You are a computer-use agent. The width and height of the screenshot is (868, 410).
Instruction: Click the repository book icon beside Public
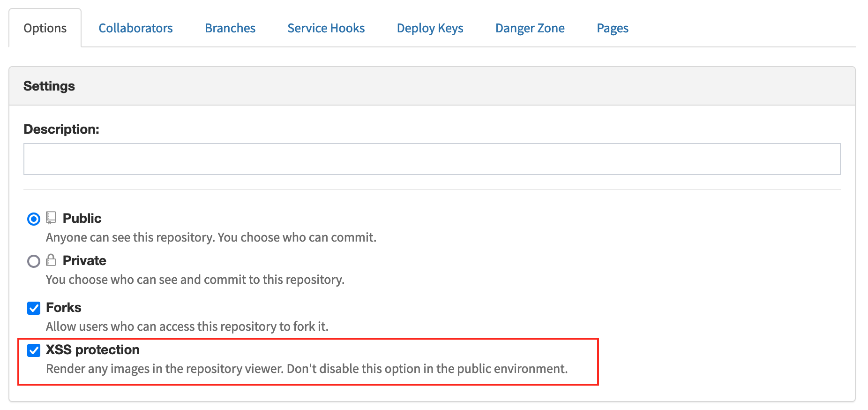click(x=51, y=218)
